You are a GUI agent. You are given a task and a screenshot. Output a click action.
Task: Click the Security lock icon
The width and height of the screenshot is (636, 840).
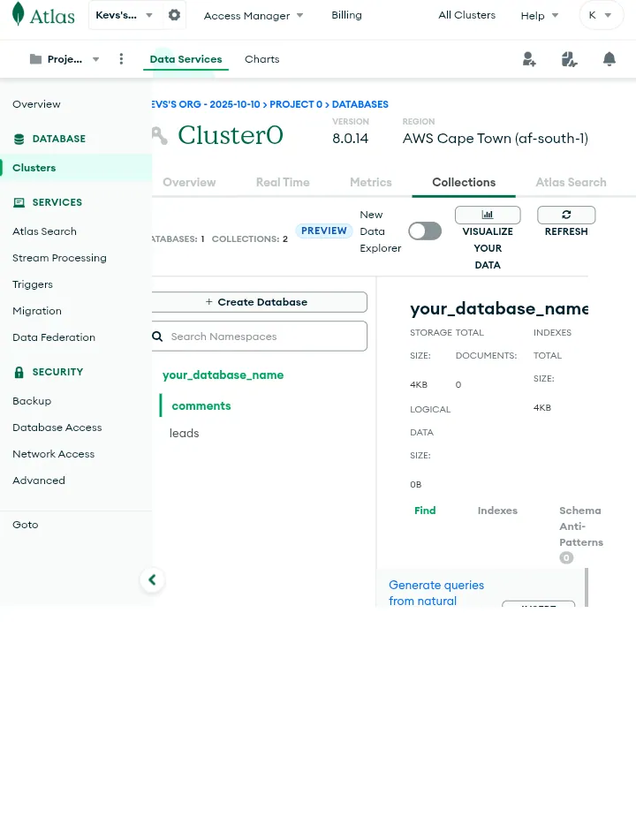19,373
